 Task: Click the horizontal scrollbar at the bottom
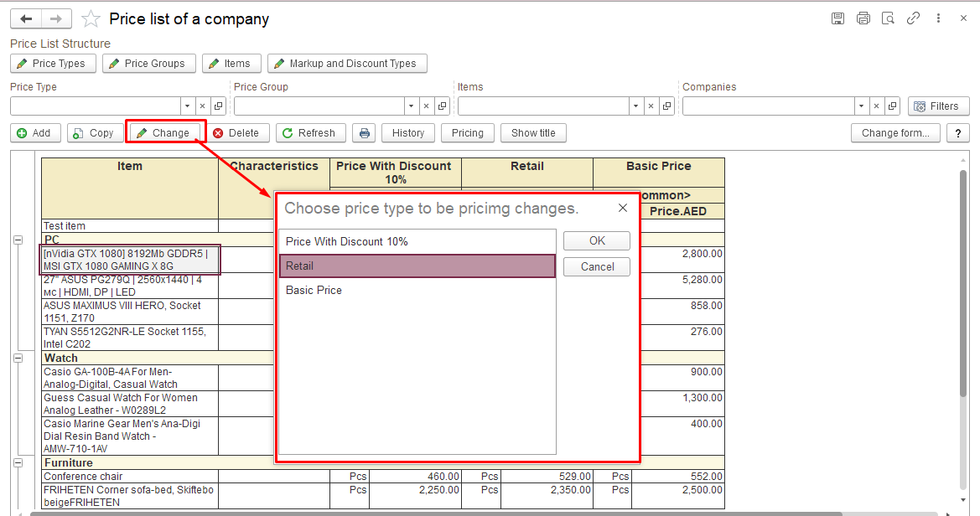click(436, 513)
